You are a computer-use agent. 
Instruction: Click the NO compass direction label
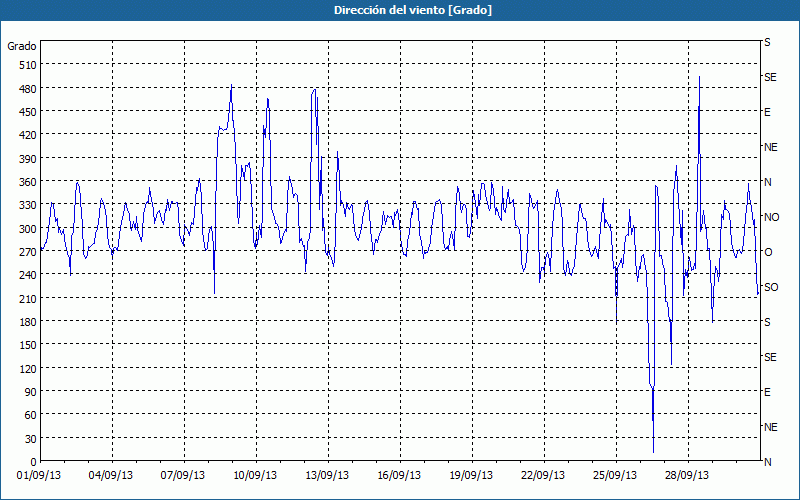771,217
